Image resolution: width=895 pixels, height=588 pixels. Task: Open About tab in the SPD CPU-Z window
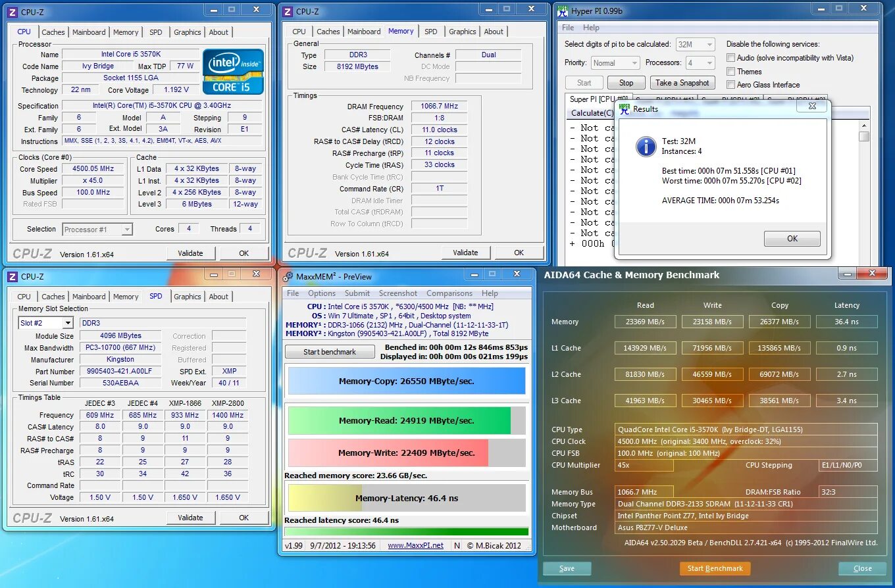[x=218, y=297]
